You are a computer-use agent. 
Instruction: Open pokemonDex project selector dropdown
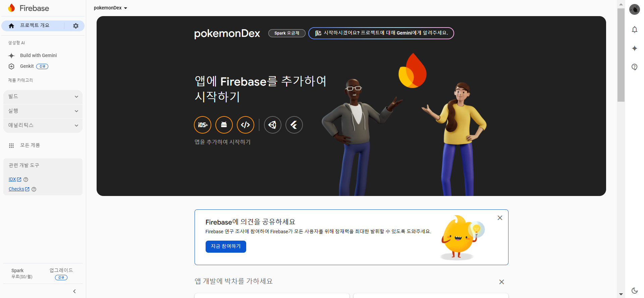coord(110,8)
